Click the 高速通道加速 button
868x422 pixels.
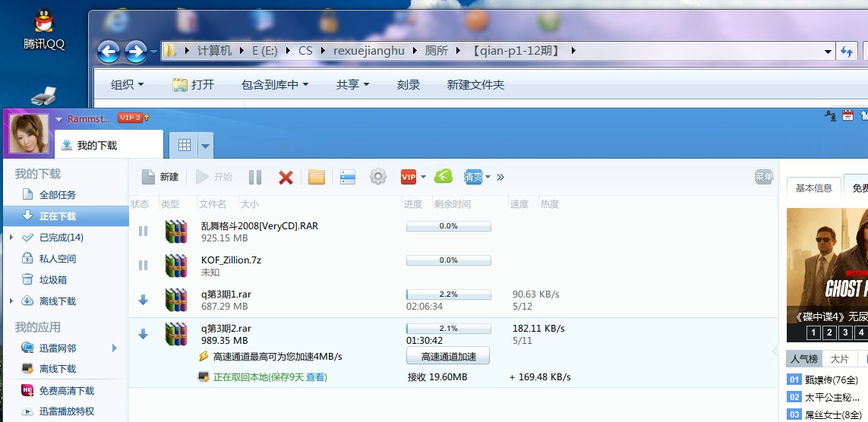pos(448,356)
